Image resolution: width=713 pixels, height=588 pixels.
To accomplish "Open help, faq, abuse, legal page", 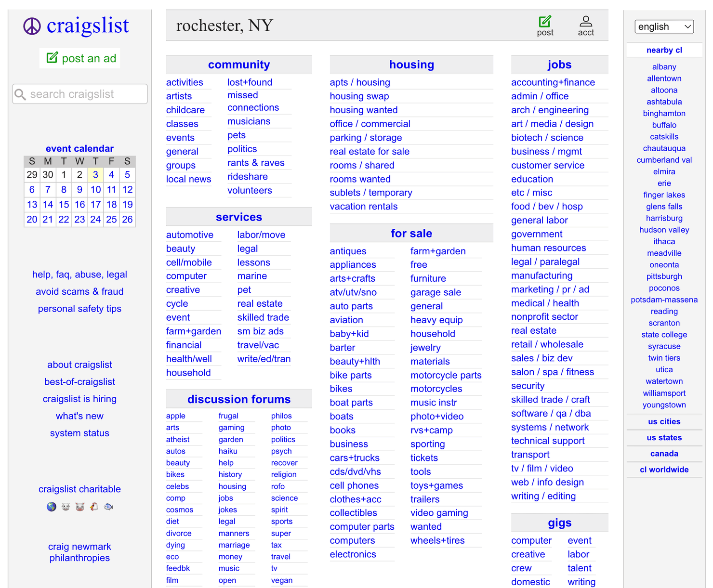I will [79, 274].
